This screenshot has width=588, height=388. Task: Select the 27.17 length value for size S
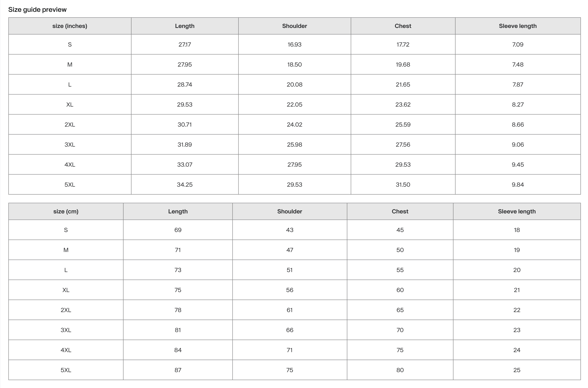click(185, 44)
